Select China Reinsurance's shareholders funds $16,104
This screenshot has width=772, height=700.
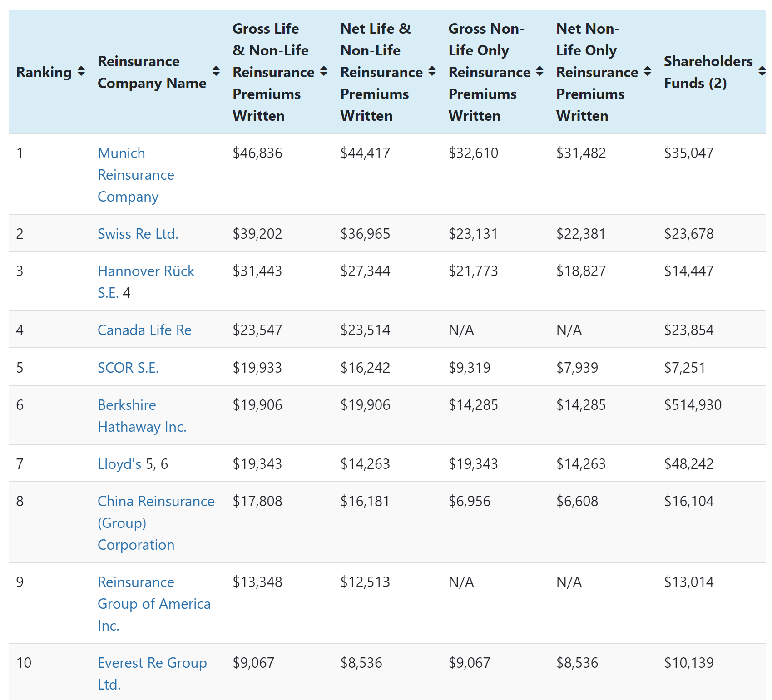(689, 501)
